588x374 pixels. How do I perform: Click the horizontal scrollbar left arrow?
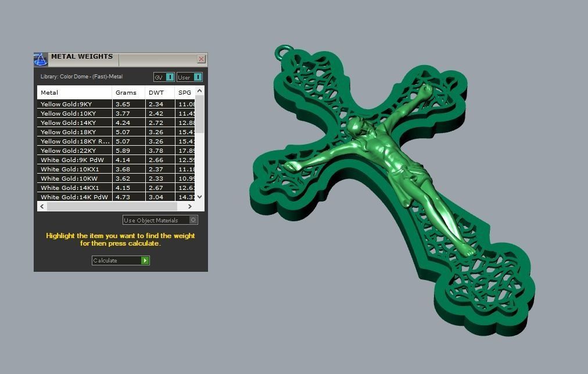point(42,207)
